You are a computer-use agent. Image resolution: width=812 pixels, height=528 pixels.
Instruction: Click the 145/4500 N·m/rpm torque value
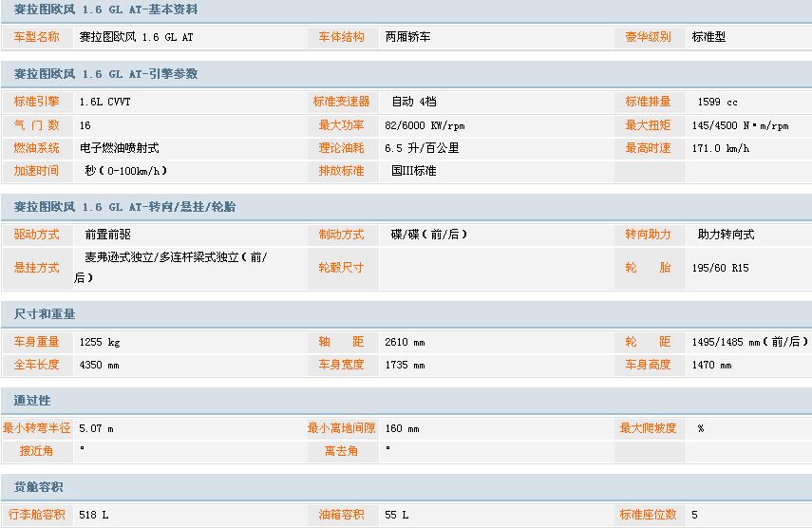740,125
